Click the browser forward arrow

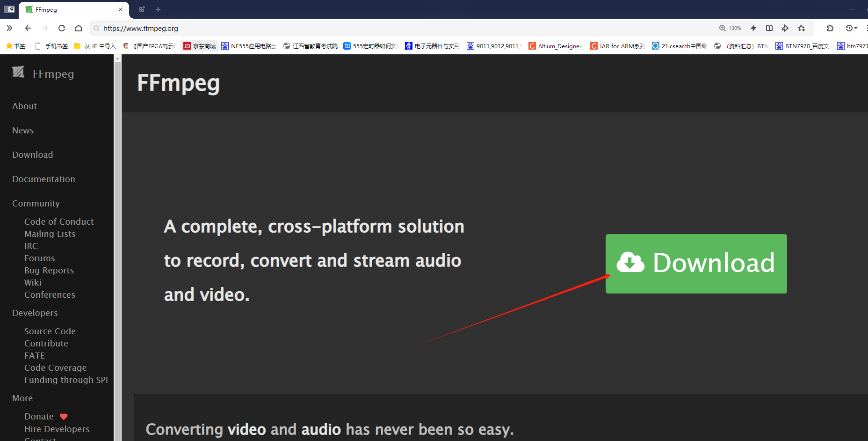pyautogui.click(x=45, y=28)
